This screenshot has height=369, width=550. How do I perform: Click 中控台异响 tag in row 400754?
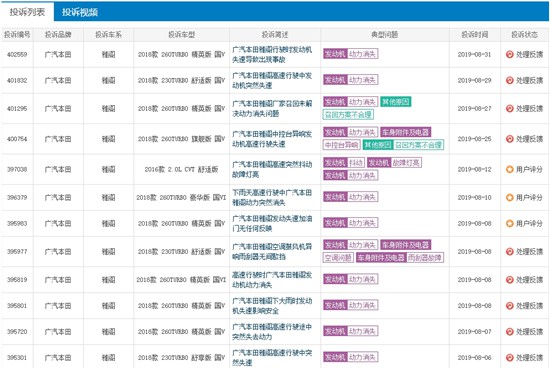click(x=341, y=145)
